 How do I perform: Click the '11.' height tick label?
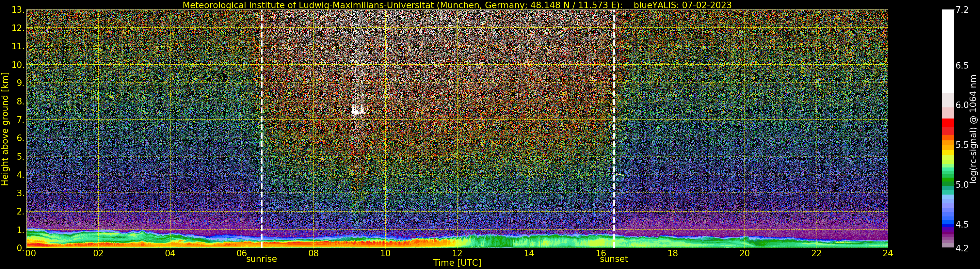18,46
